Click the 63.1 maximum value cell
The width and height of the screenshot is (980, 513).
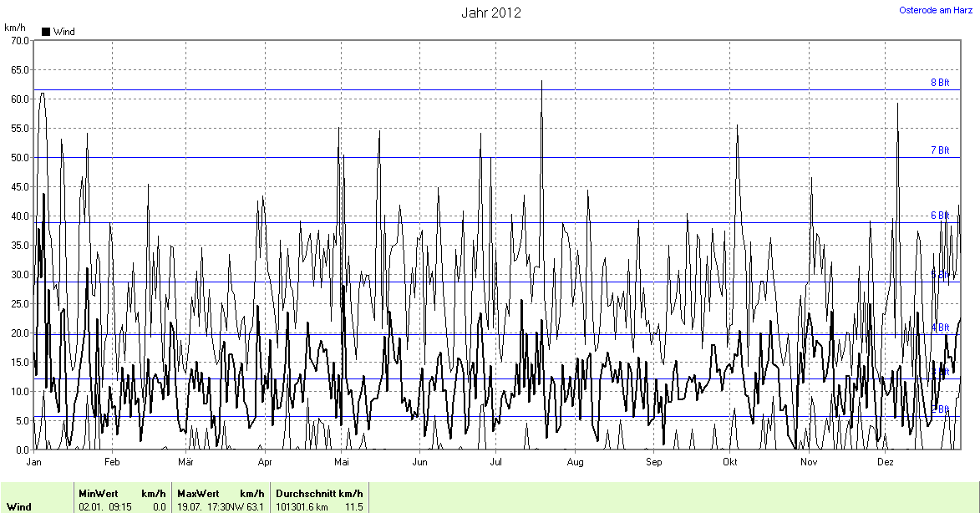254,506
